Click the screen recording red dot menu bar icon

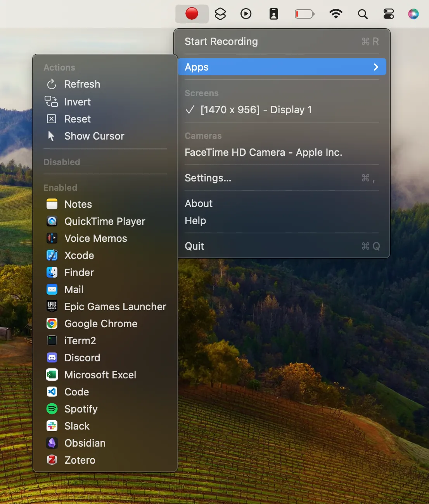click(x=192, y=14)
